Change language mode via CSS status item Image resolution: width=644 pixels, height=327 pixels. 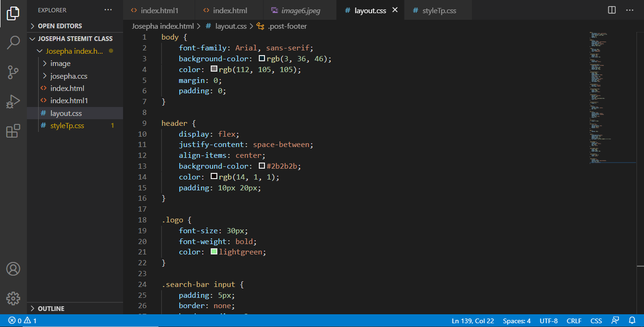pyautogui.click(x=596, y=321)
